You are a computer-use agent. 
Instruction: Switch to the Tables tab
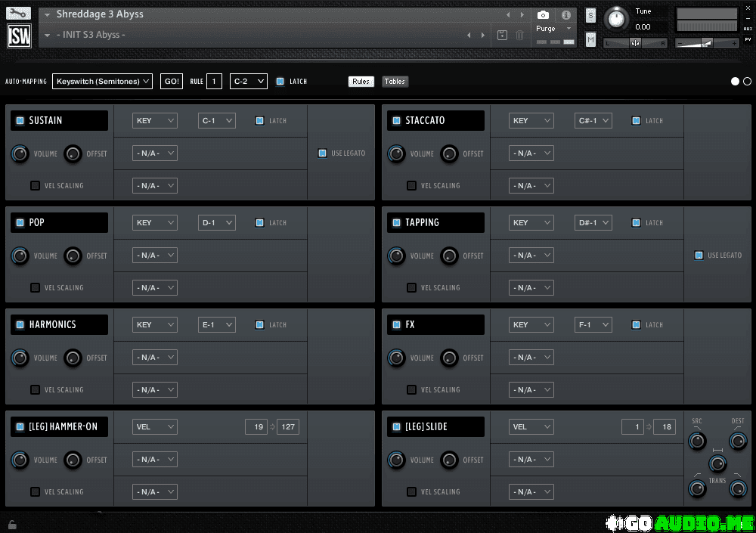395,82
